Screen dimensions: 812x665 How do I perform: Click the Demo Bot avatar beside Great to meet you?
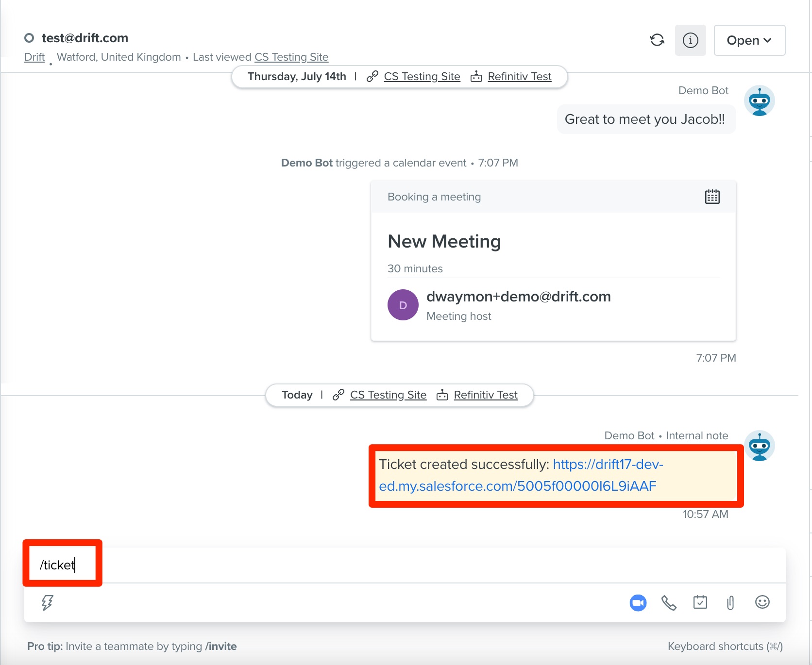[759, 101]
